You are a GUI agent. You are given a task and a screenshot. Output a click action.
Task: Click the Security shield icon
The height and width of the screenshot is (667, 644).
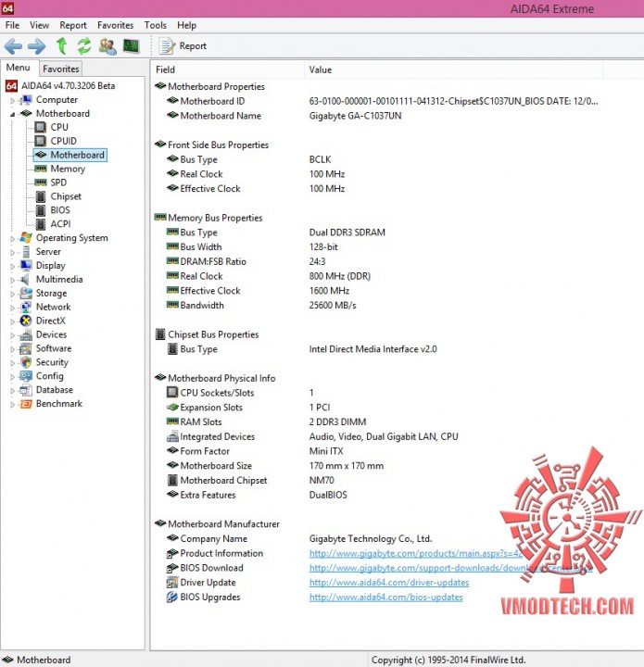(26, 362)
